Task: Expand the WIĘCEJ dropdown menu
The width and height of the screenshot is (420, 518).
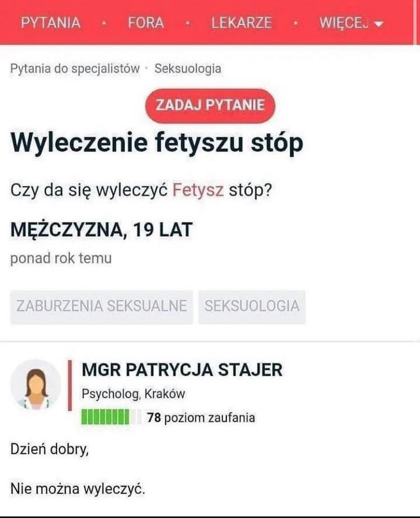Action: click(x=351, y=23)
